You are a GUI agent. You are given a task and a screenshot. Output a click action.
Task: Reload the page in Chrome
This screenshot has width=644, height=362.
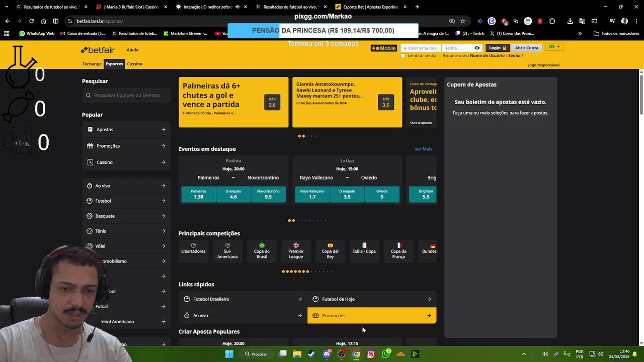coord(31,21)
